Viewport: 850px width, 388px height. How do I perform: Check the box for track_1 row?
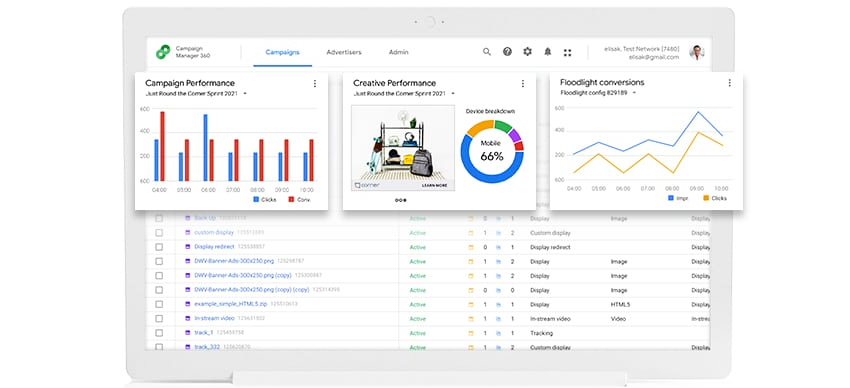[159, 333]
